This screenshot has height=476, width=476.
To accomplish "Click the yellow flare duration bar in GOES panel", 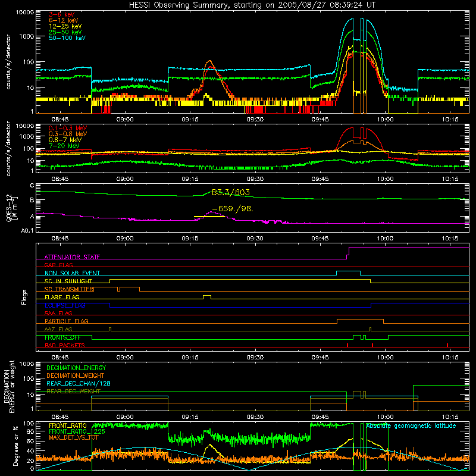I will [x=209, y=217].
